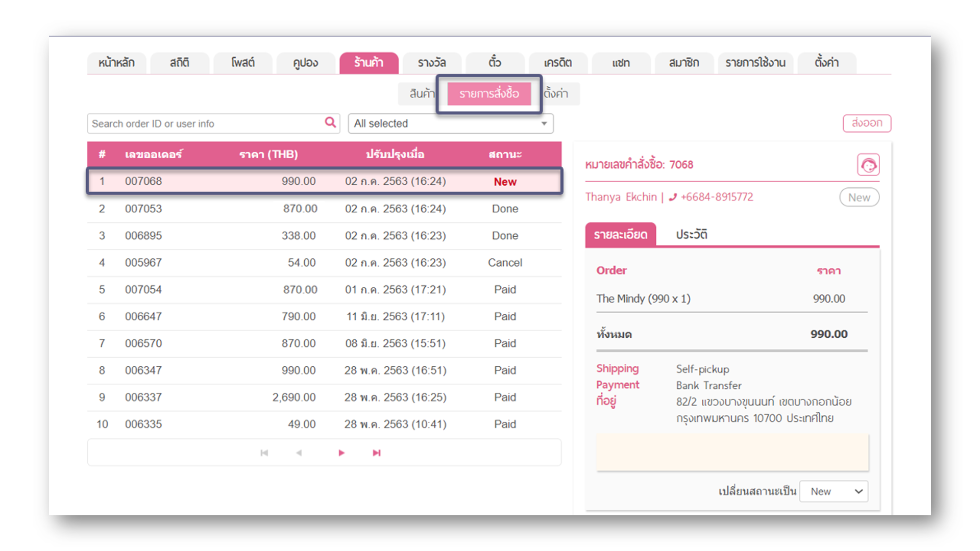980x551 pixels.
Task: Open the เครดิต tab
Action: [558, 63]
